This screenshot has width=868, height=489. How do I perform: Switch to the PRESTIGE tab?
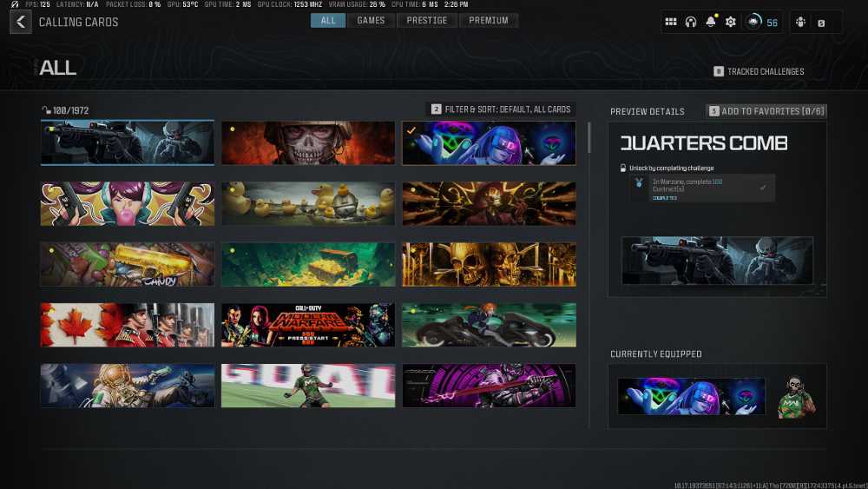coord(427,21)
